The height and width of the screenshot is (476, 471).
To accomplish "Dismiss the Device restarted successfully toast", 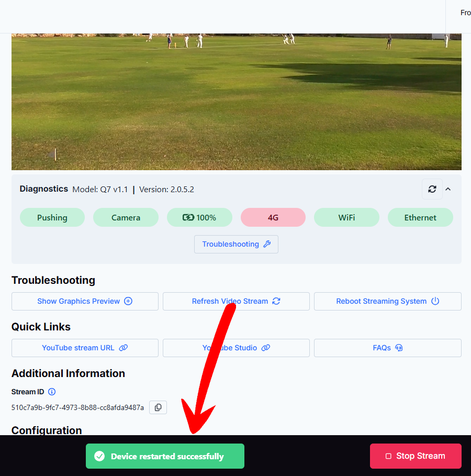I will [165, 456].
